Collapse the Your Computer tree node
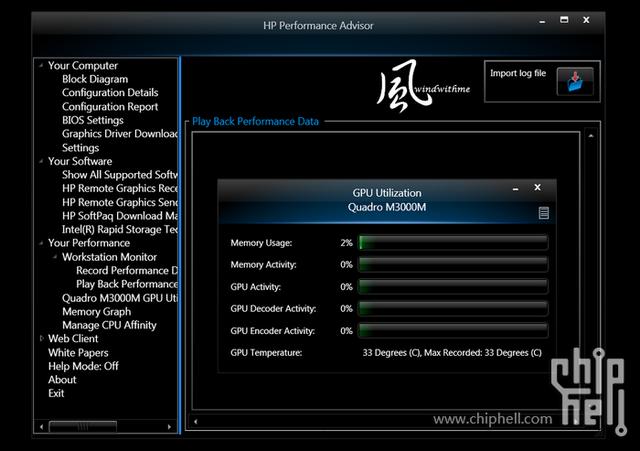Image resolution: width=640 pixels, height=451 pixels. point(41,65)
